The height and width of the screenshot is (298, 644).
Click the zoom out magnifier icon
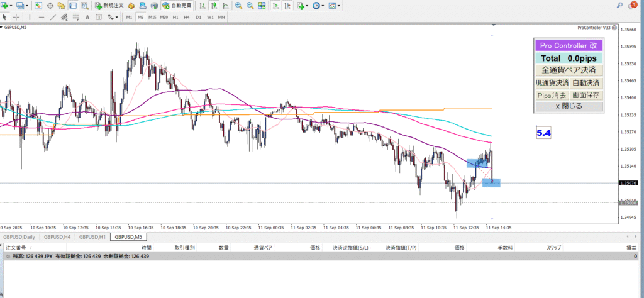pos(251,6)
